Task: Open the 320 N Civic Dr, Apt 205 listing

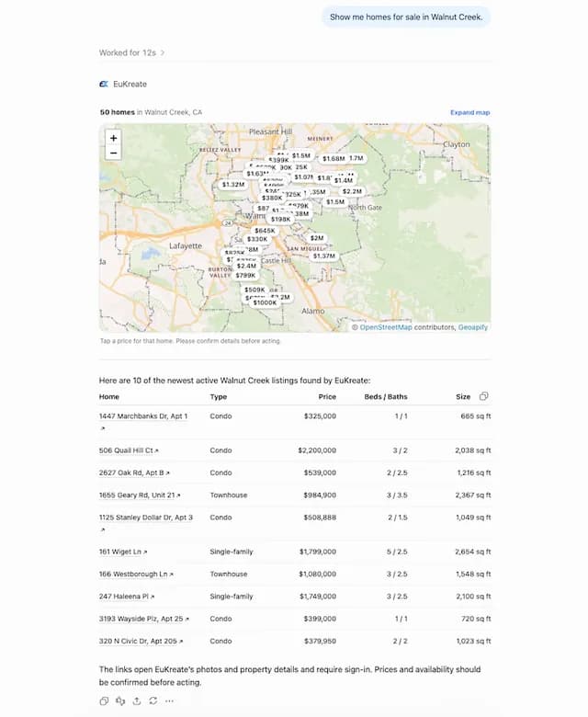Action: [141, 642]
